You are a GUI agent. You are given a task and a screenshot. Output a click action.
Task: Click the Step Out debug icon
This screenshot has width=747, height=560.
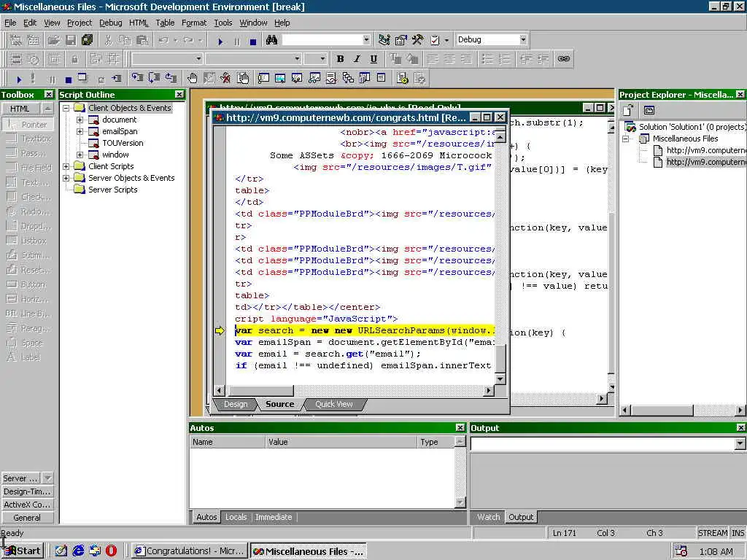point(171,77)
